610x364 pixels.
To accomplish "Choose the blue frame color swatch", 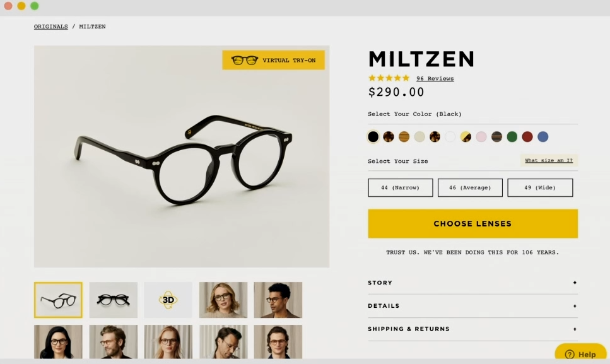I will coord(543,136).
